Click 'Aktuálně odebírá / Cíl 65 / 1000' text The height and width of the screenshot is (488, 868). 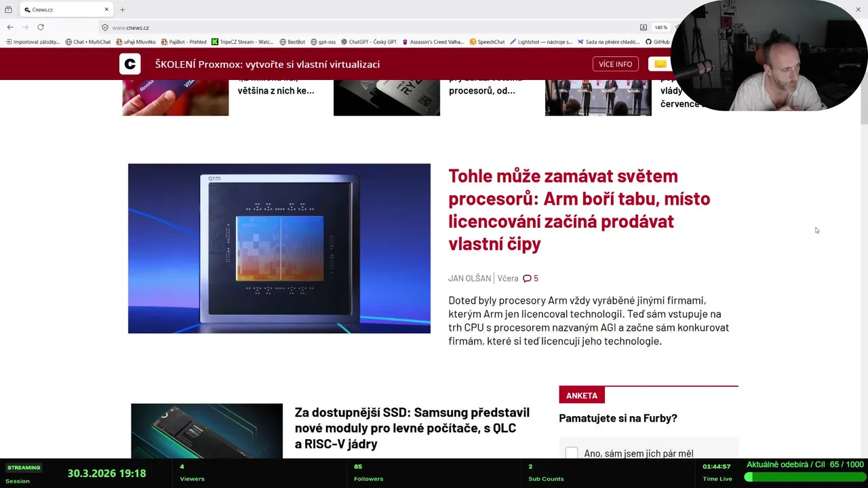pyautogui.click(x=805, y=464)
